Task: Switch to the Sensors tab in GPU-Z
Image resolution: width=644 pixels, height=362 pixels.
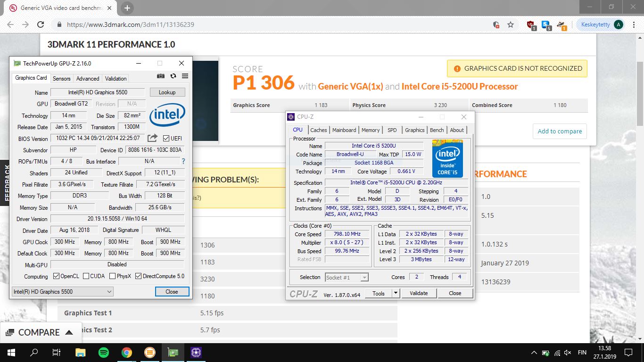Action: [61, 79]
